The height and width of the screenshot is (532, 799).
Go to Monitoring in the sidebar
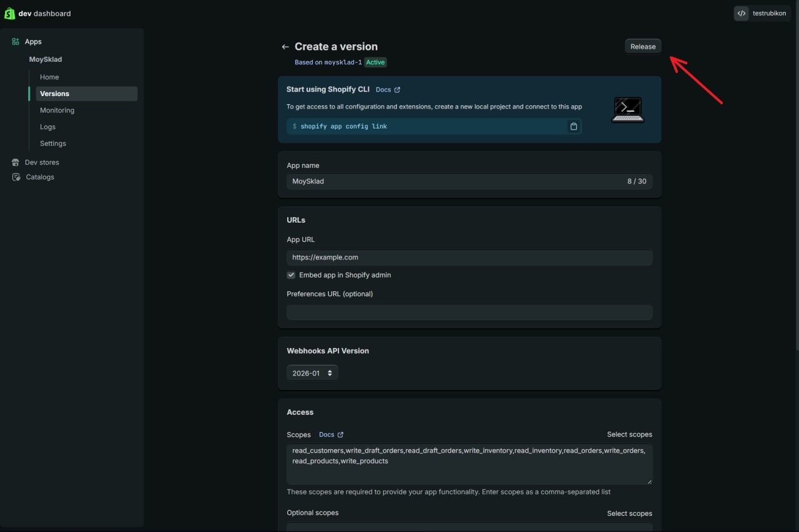point(57,110)
